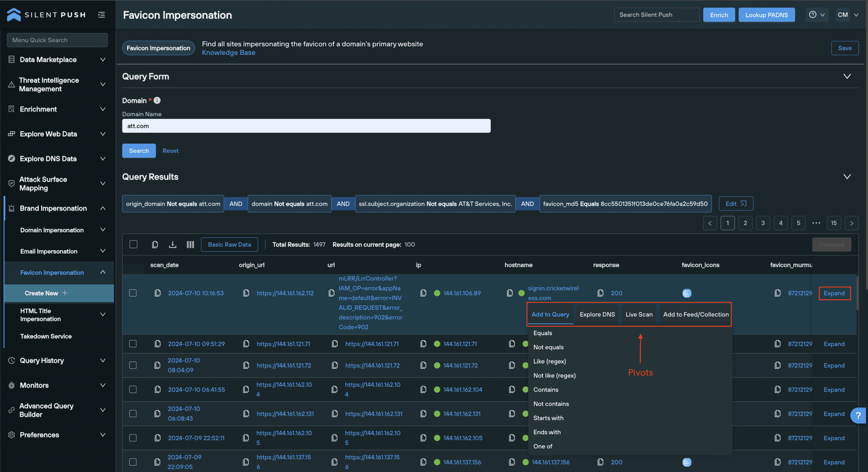The height and width of the screenshot is (472, 868).
Task: Focus the Search Silent Push field
Action: coord(657,15)
